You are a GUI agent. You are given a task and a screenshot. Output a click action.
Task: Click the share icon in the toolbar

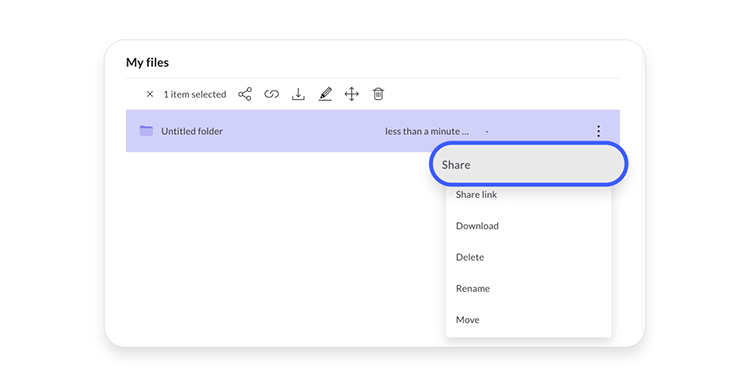245,94
